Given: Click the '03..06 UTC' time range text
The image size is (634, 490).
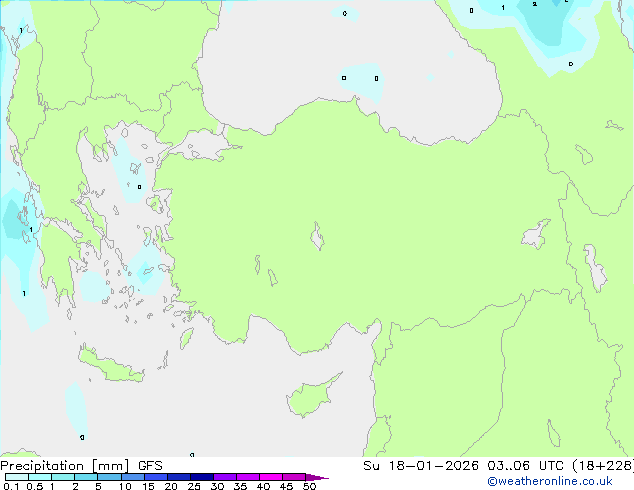Looking at the screenshot, I should [x=525, y=466].
